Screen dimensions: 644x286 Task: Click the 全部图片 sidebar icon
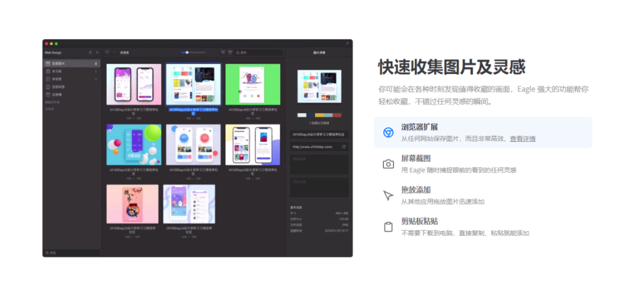tap(48, 64)
